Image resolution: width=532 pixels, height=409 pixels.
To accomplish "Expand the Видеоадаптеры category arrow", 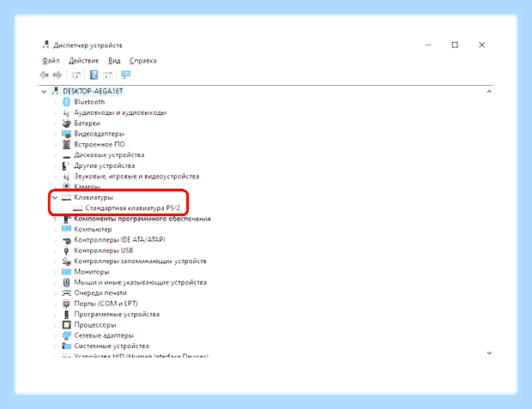I will [x=55, y=134].
